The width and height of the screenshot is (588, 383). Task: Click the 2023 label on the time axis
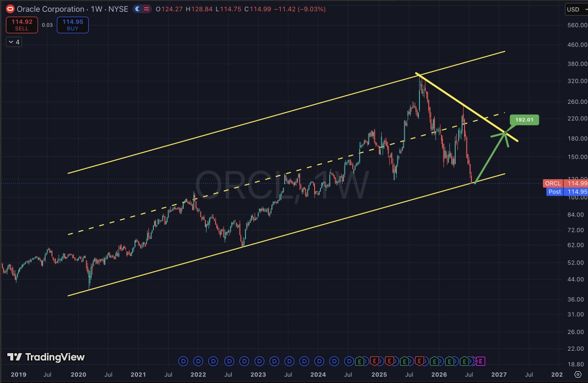pos(258,375)
